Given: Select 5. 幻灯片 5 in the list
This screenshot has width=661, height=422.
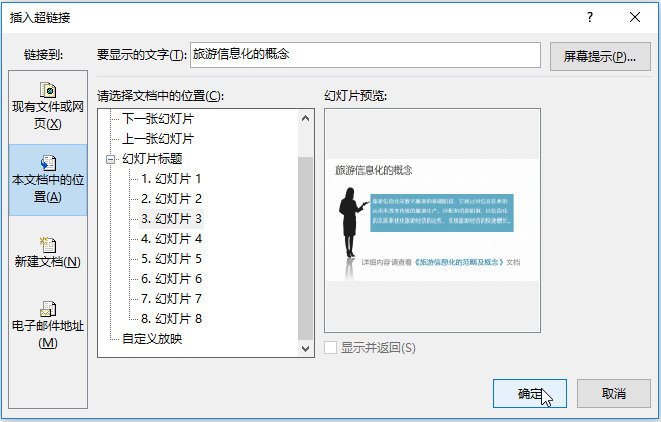Looking at the screenshot, I should click(x=172, y=258).
